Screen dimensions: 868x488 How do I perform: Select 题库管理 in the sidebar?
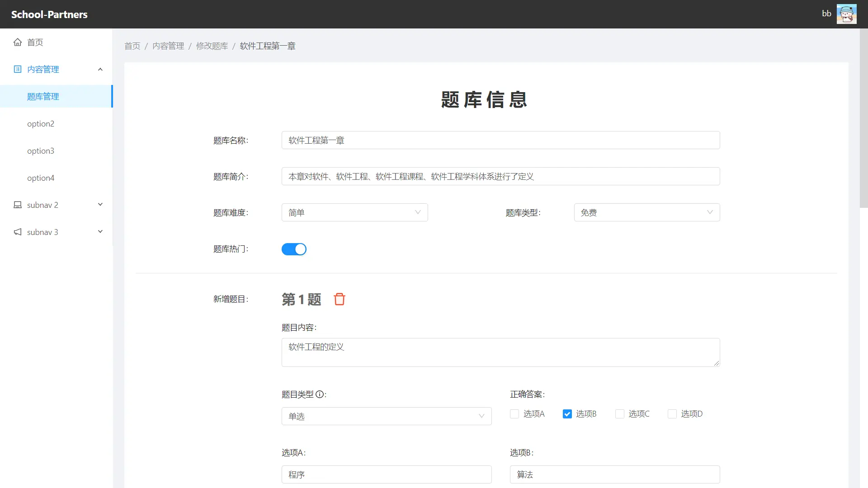point(43,96)
